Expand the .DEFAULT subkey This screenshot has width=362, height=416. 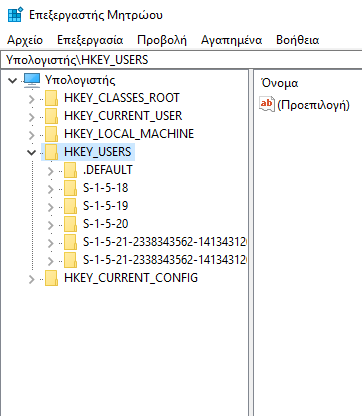(50, 171)
